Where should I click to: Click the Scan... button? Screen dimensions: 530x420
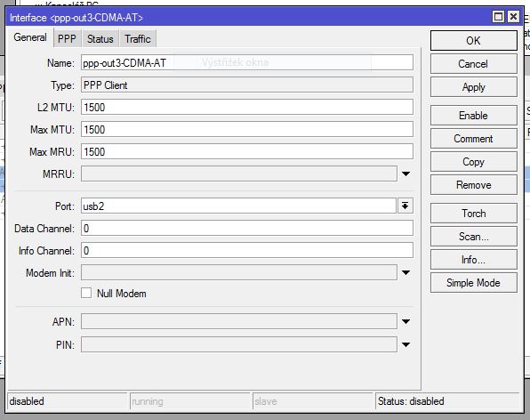pyautogui.click(x=474, y=237)
